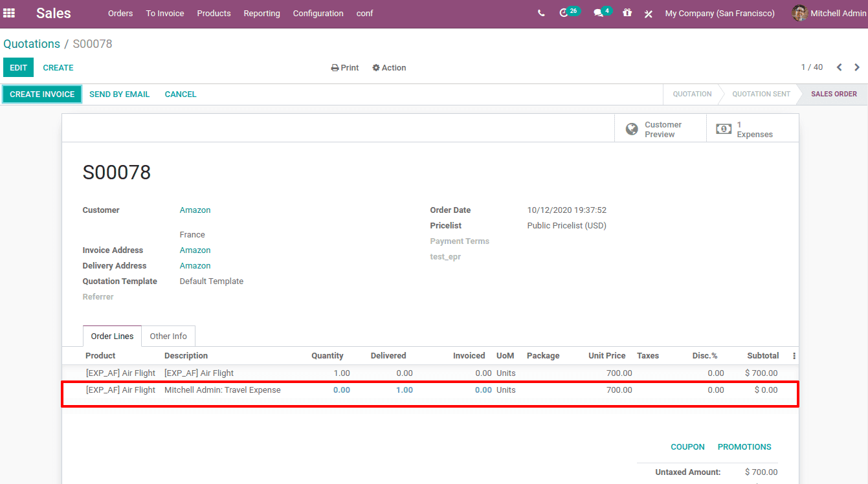The width and height of the screenshot is (868, 484).
Task: Click the '[EXP_AF] Air Flight' description cell
Action: point(199,373)
